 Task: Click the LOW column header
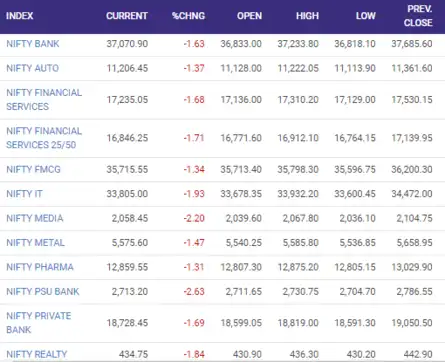click(366, 16)
